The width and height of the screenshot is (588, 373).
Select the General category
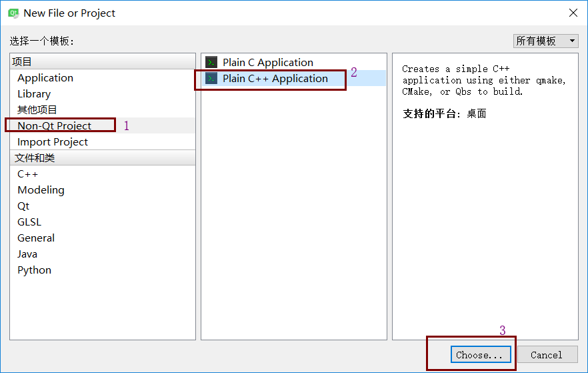point(103,238)
